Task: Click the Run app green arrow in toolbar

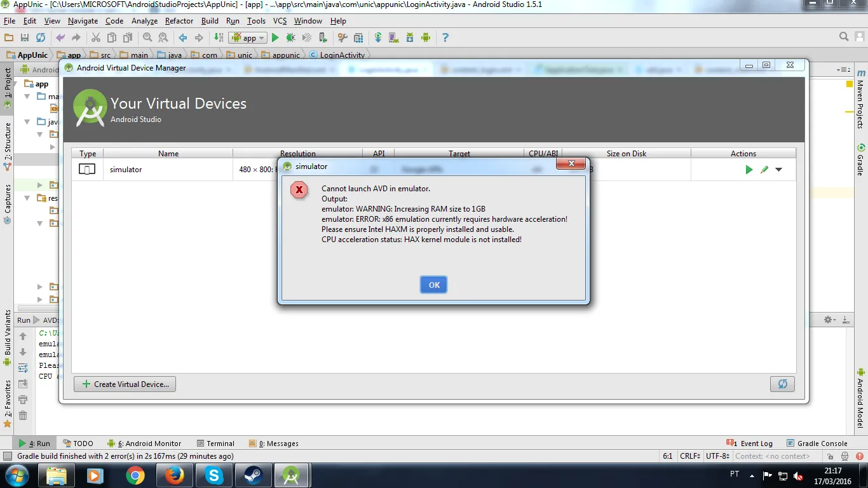Action: tap(275, 38)
